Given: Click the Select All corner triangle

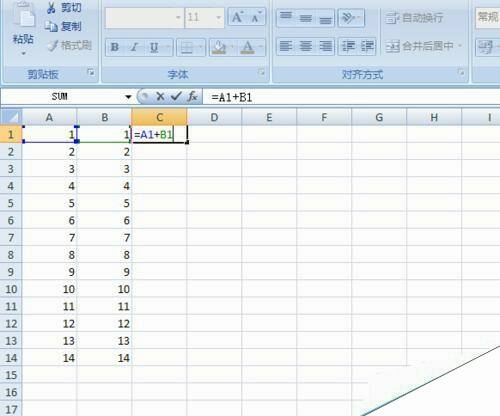Looking at the screenshot, I should click(x=11, y=117).
